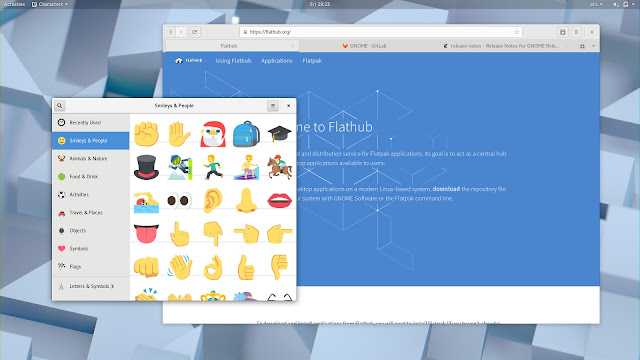Select Smileys & People category
Viewport: 640px width, 360px height.
(91, 140)
